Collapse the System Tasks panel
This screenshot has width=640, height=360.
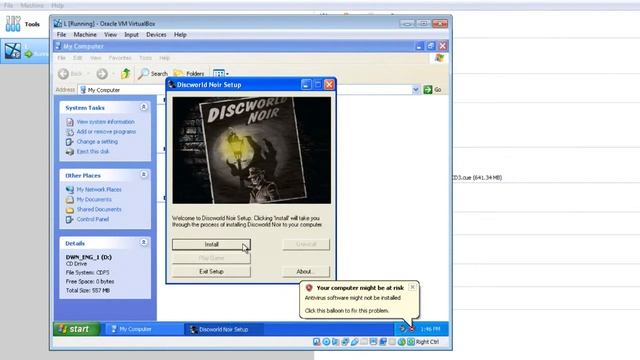coord(144,107)
